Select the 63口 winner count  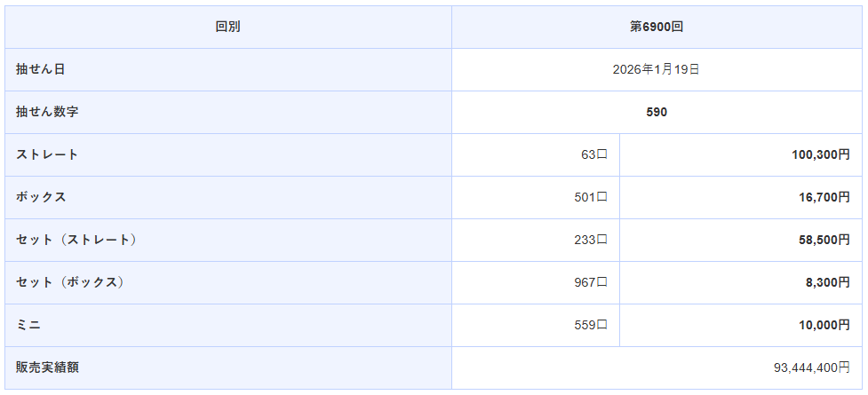[593, 154]
